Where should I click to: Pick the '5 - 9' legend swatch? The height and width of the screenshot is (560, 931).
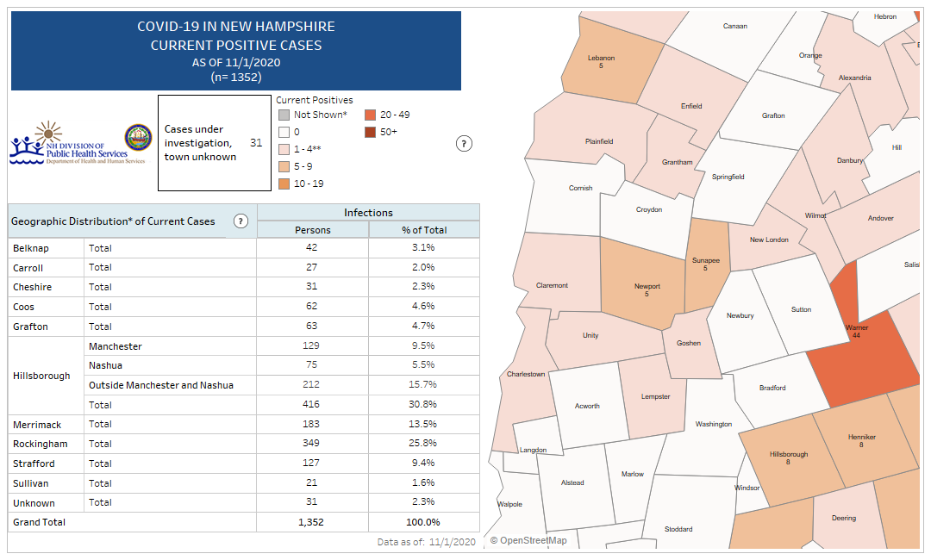point(283,166)
